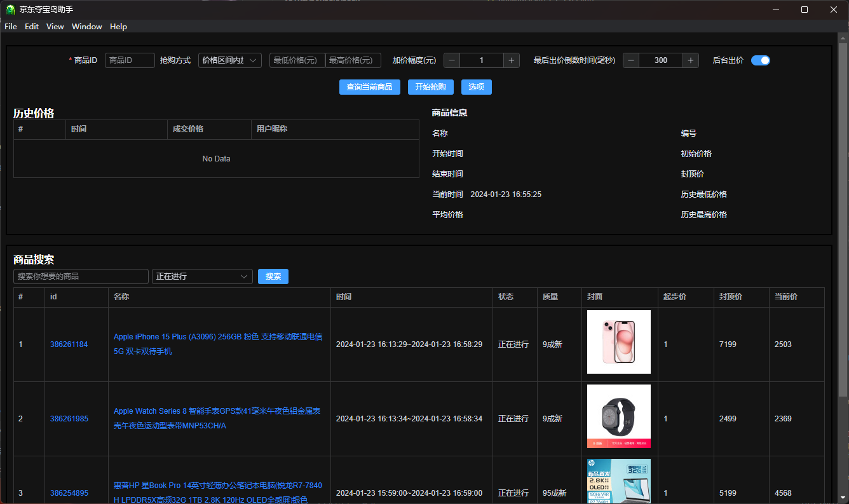Image resolution: width=849 pixels, height=504 pixels.
Task: Open the Edit menu
Action: [32, 27]
